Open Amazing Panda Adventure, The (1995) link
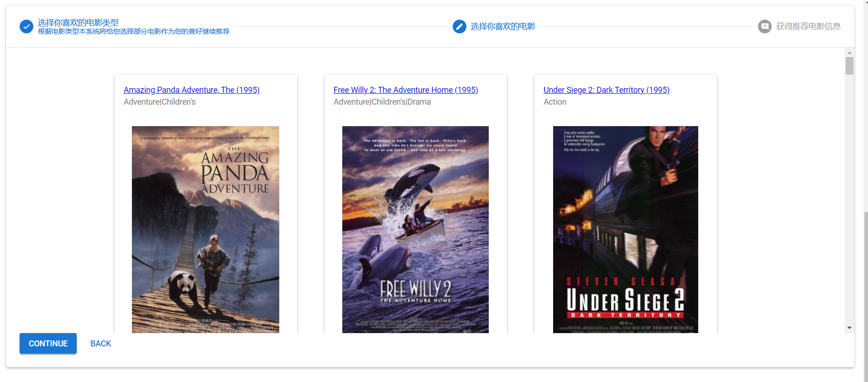 [192, 90]
